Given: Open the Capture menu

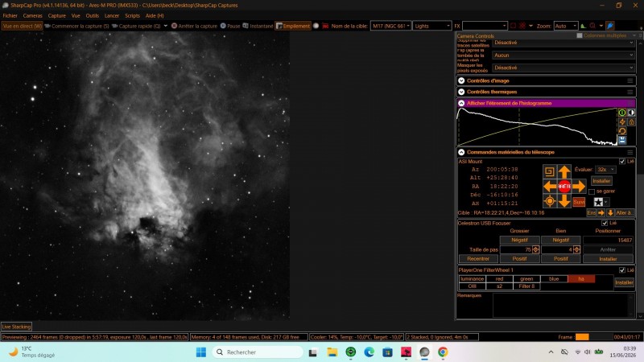Looking at the screenshot, I should 56,15.
